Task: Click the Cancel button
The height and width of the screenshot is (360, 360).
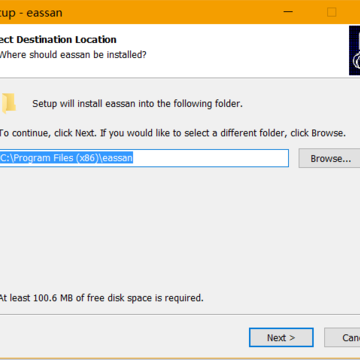Action: pos(342,337)
